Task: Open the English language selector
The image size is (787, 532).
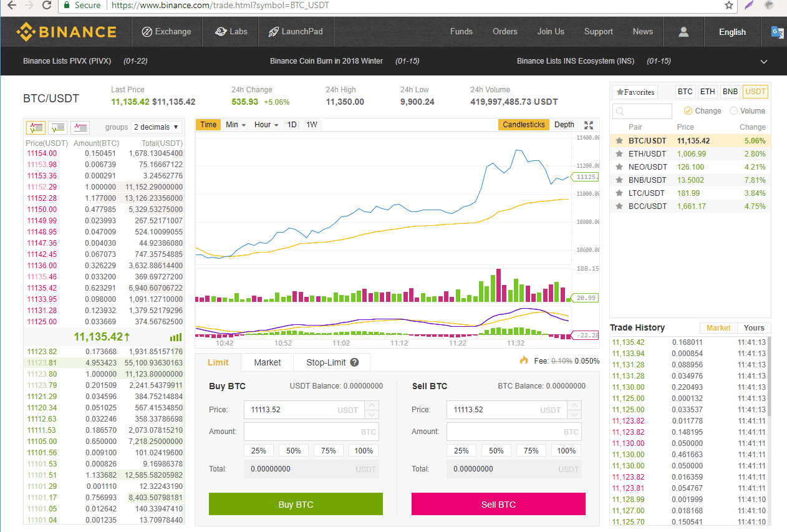Action: click(x=732, y=32)
